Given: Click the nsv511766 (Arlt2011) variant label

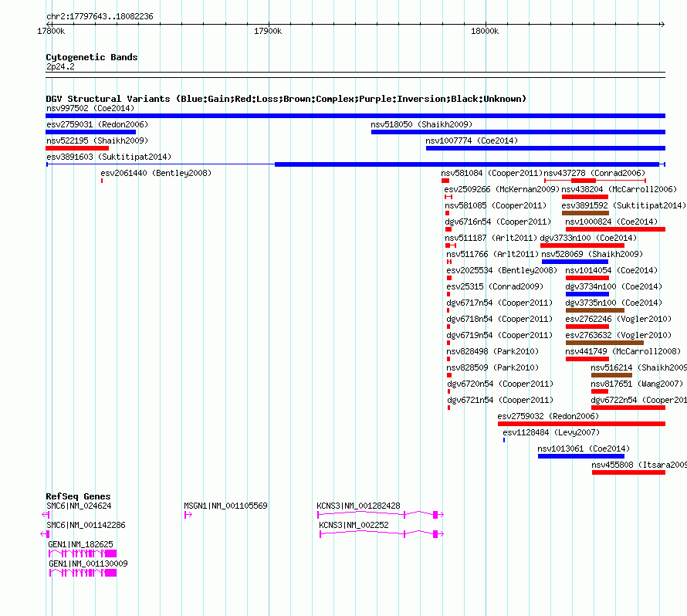Looking at the screenshot, I should pyautogui.click(x=492, y=254).
